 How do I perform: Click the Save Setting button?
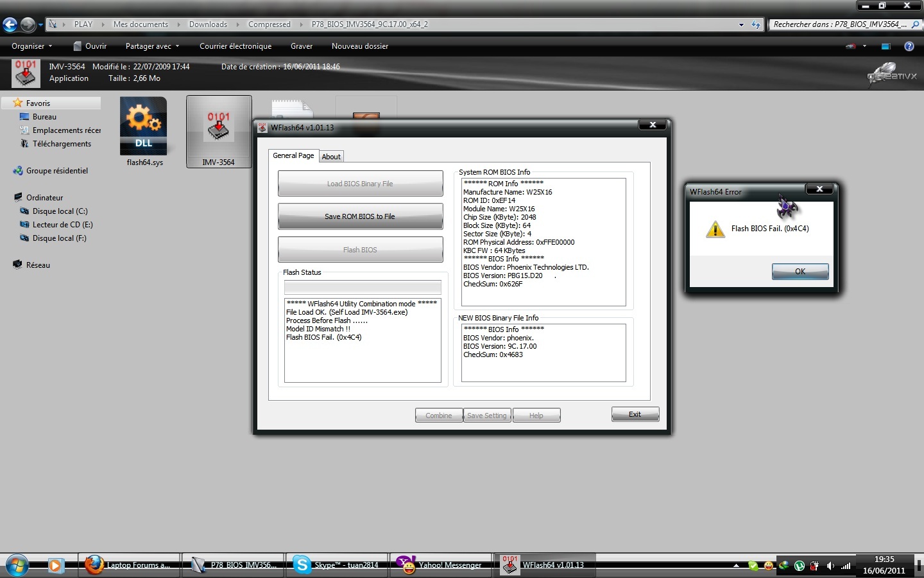(487, 416)
